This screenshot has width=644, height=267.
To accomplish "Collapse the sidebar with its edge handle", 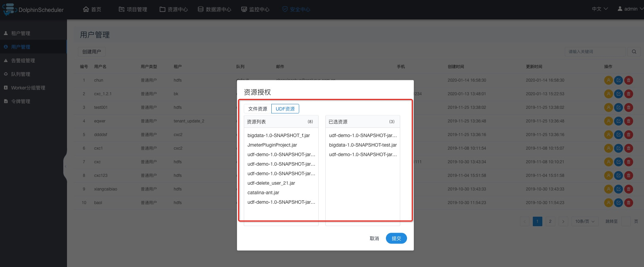I will (x=65, y=167).
